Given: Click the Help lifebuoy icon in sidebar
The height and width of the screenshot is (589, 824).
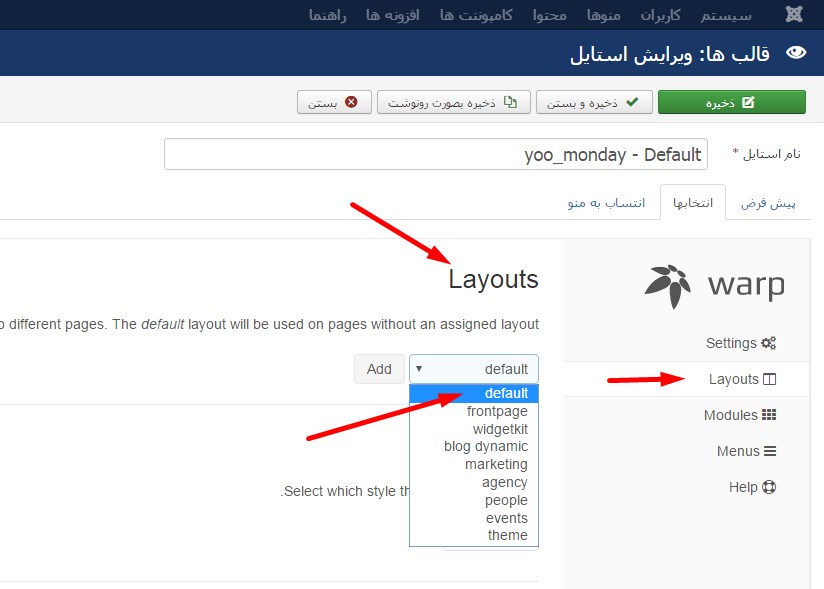Looking at the screenshot, I should tap(769, 487).
